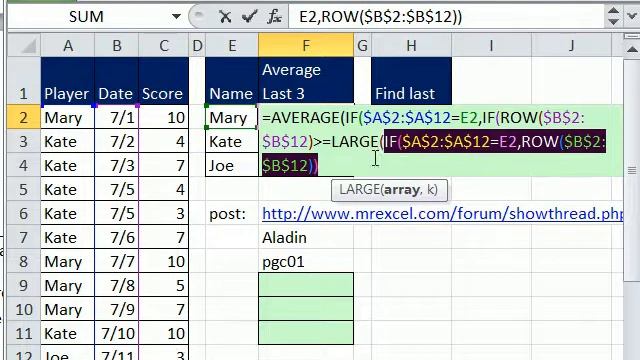This screenshot has width=640, height=360.
Task: Click 'array' in the LARGE function tooltip
Action: click(x=402, y=190)
